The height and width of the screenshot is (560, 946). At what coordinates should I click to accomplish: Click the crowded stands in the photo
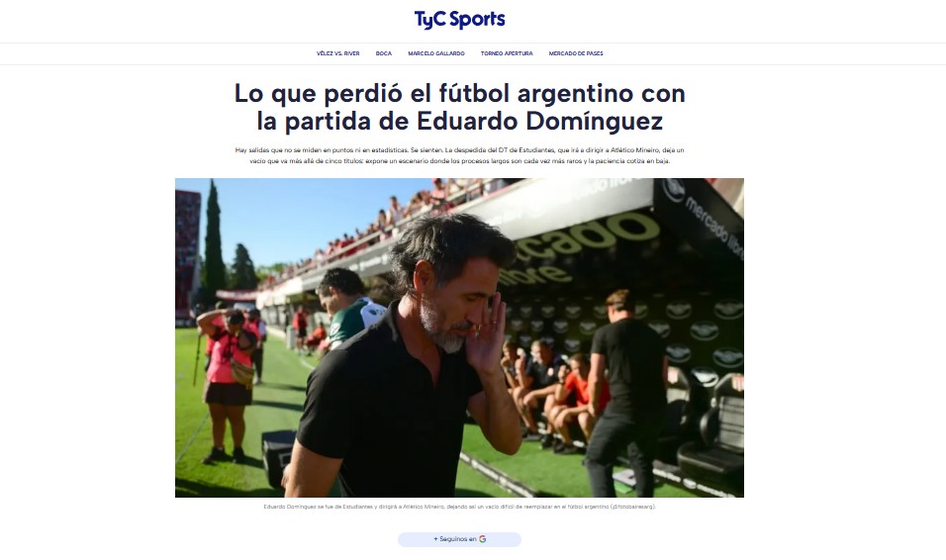point(374,230)
